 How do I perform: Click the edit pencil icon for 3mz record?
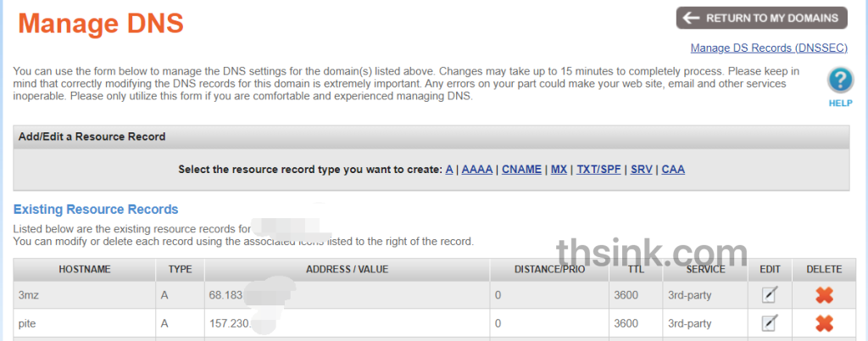[769, 295]
